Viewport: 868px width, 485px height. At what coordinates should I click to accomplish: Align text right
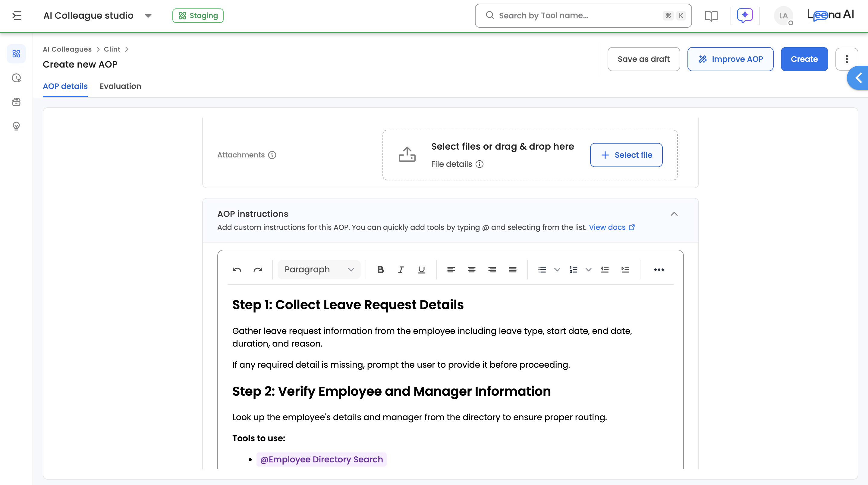(x=492, y=269)
